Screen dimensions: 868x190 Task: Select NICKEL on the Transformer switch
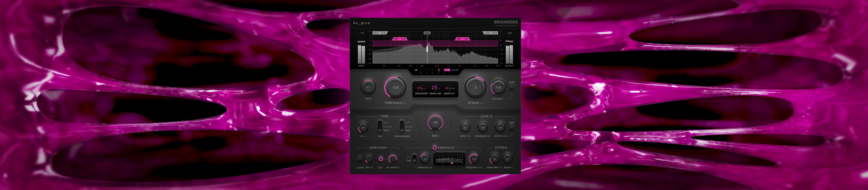tap(409, 127)
